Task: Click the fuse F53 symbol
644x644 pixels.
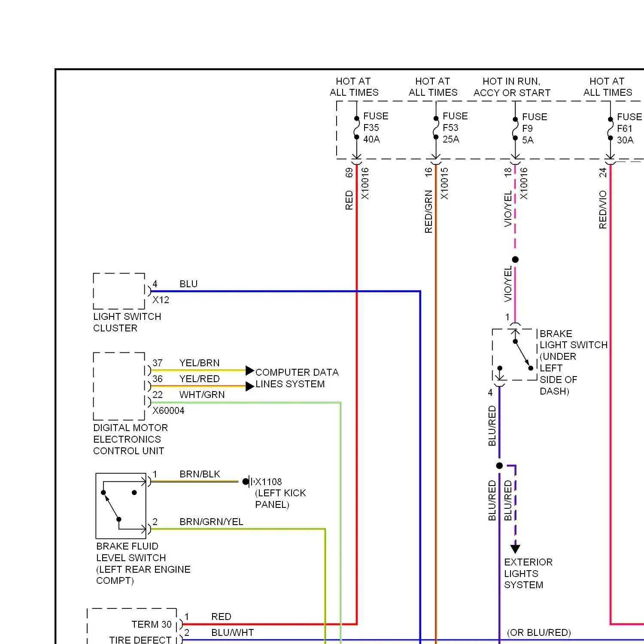Action: coord(436,128)
